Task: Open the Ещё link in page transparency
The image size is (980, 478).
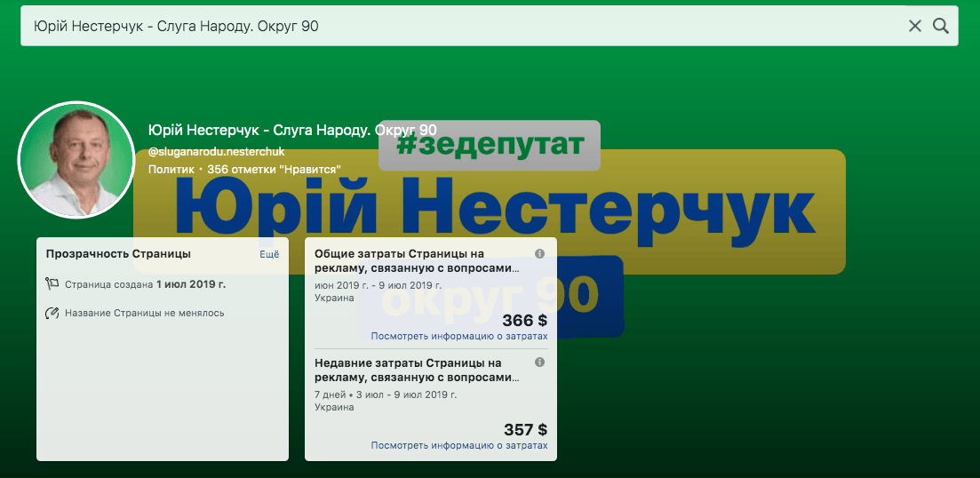Action: tap(269, 254)
